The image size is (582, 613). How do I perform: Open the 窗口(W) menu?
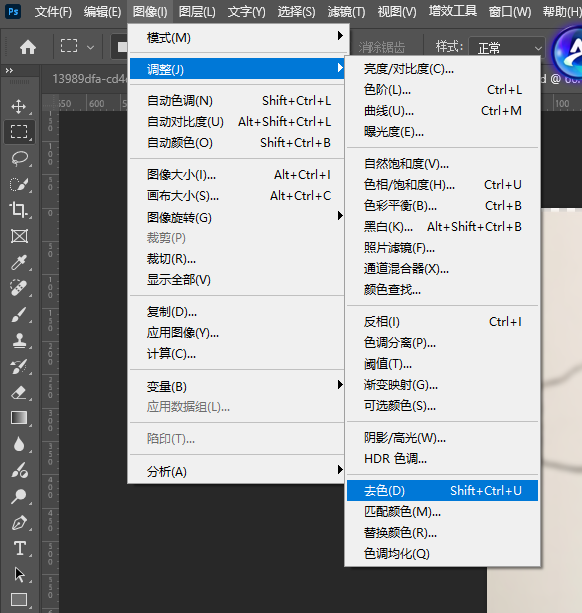[x=510, y=12]
